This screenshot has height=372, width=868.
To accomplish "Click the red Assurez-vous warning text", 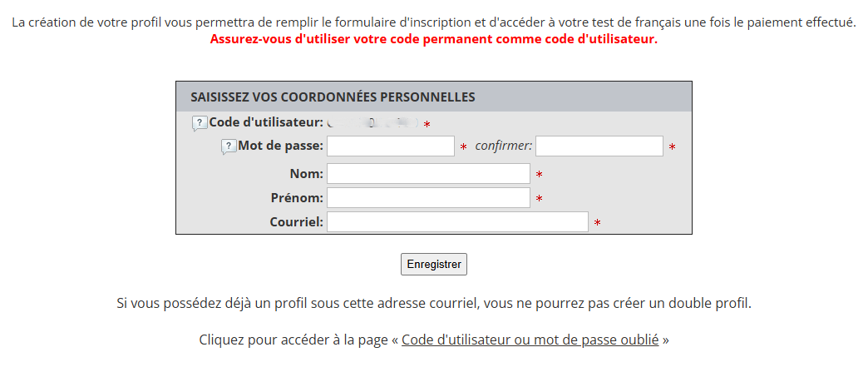I will (x=434, y=40).
